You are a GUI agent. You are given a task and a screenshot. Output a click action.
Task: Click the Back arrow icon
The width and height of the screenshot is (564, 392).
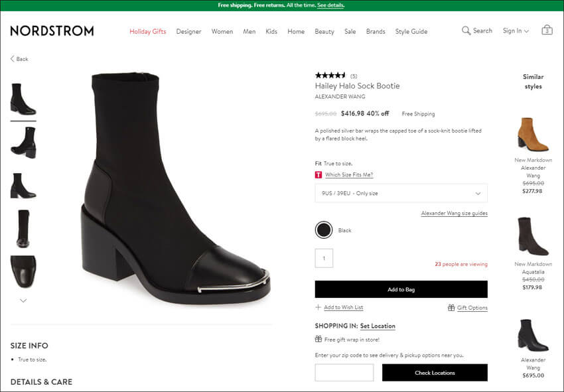pyautogui.click(x=12, y=58)
